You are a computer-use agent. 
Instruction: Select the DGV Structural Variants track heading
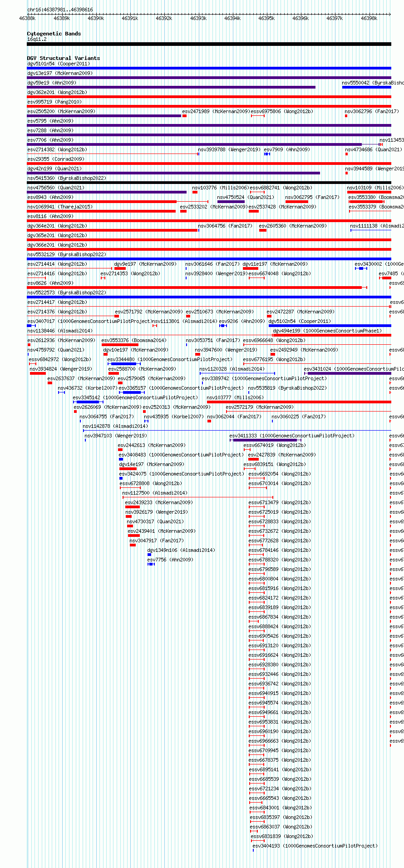click(64, 58)
